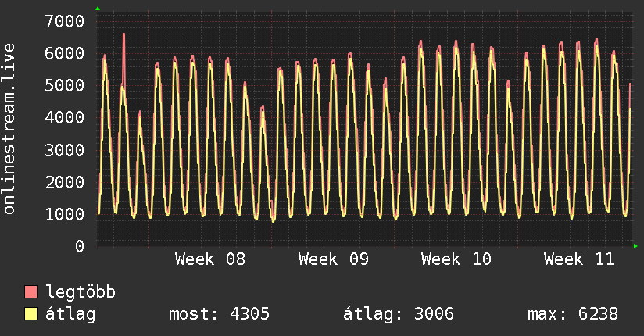644x336 pixels.
Task: Click the green arrow atop the y-axis
Action: click(x=98, y=9)
